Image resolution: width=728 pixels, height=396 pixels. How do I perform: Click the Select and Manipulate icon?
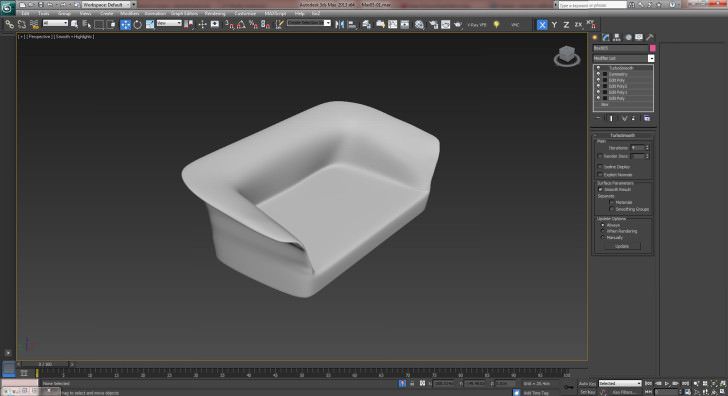[x=202, y=24]
